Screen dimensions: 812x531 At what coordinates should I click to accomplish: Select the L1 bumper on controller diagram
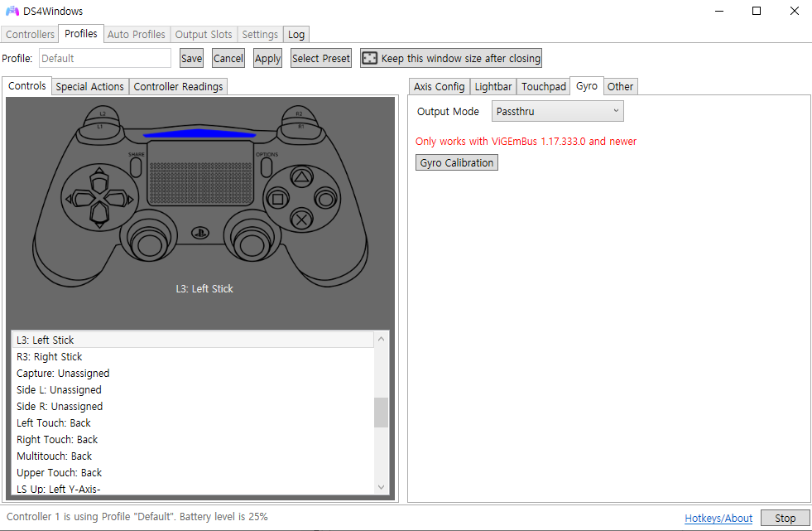click(100, 130)
